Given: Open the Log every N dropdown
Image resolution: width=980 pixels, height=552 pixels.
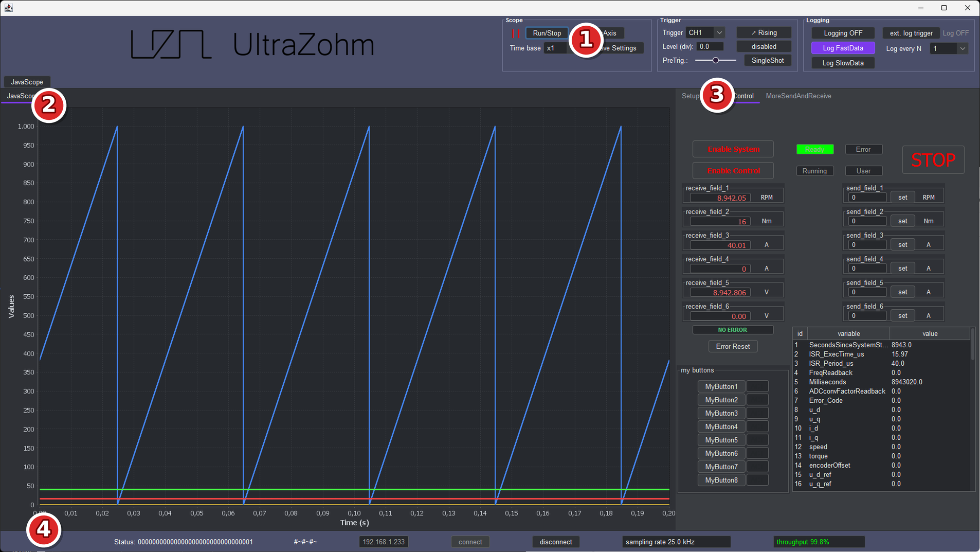Looking at the screenshot, I should pos(949,48).
